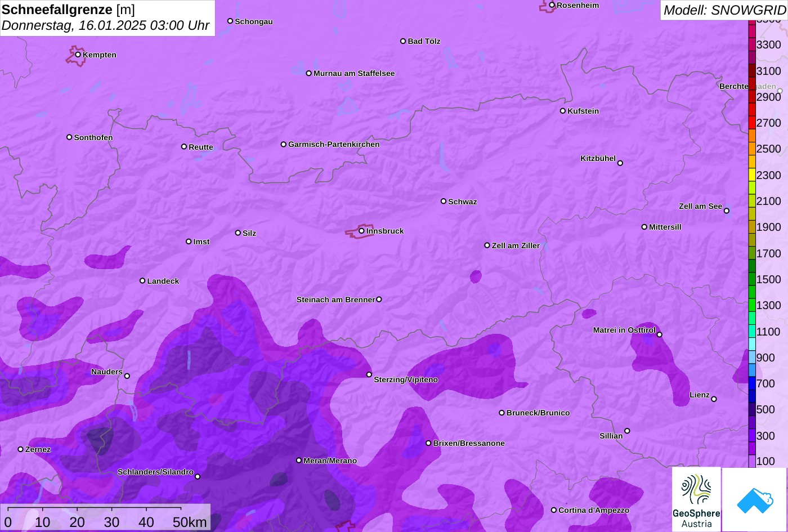The height and width of the screenshot is (532, 788).
Task: Click the Schneefallgrenze [m] title
Action: click(x=69, y=10)
